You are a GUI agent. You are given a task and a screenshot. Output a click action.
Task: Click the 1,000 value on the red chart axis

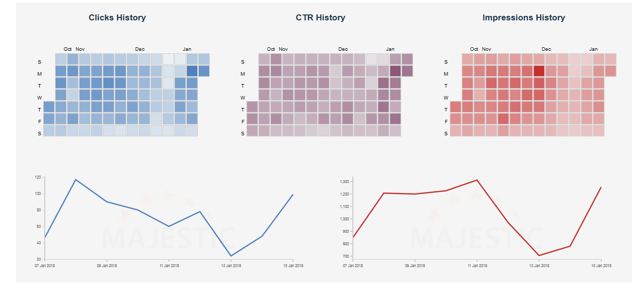(343, 219)
